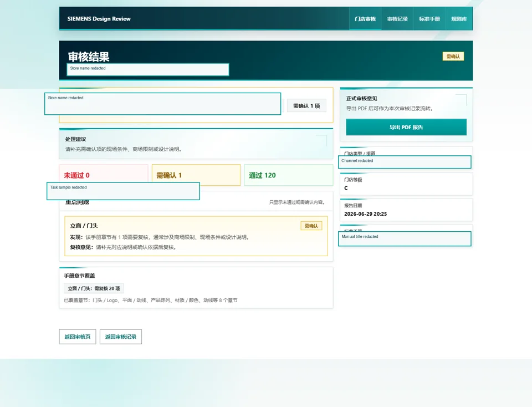The width and height of the screenshot is (532, 407).
Task: Click 返回审核页 button
Action: (78, 337)
